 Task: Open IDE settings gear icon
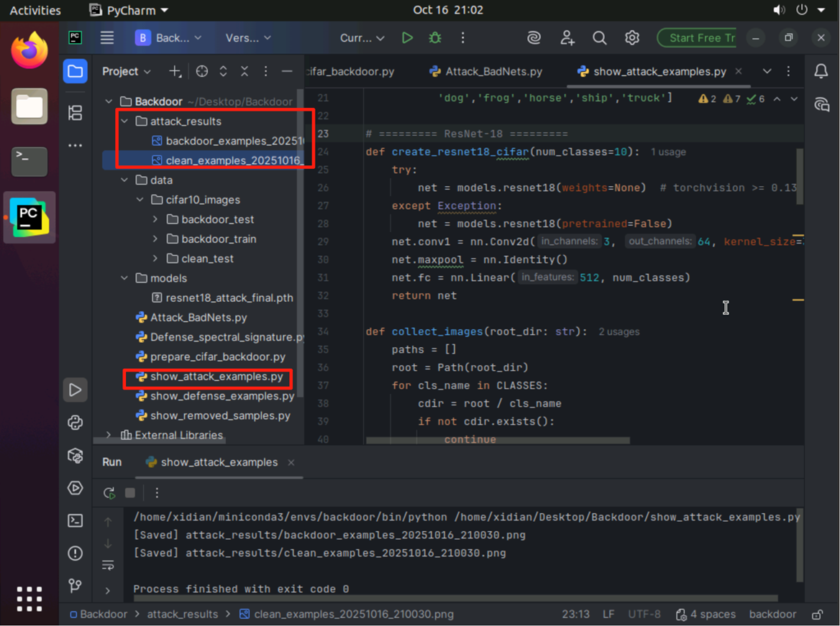click(x=631, y=38)
